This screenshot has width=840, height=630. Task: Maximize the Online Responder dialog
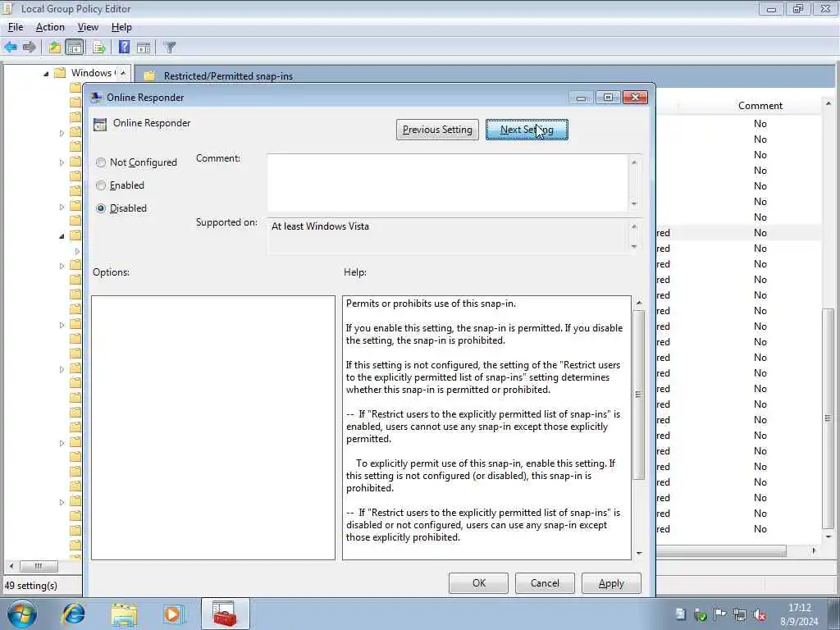608,98
